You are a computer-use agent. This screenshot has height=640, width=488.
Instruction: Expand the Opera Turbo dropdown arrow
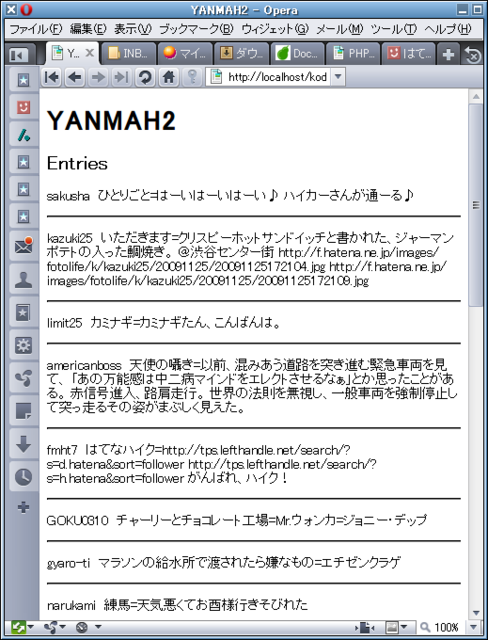pyautogui.click(x=98, y=627)
